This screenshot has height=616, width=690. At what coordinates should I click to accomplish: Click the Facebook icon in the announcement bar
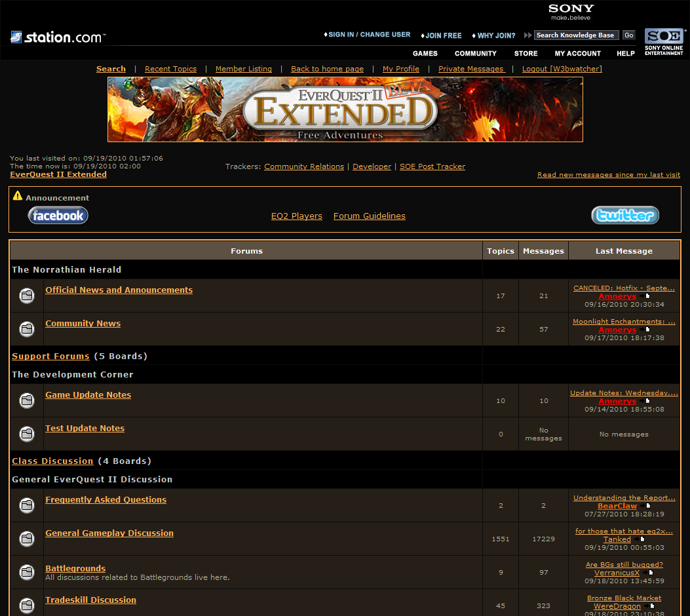pyautogui.click(x=58, y=215)
